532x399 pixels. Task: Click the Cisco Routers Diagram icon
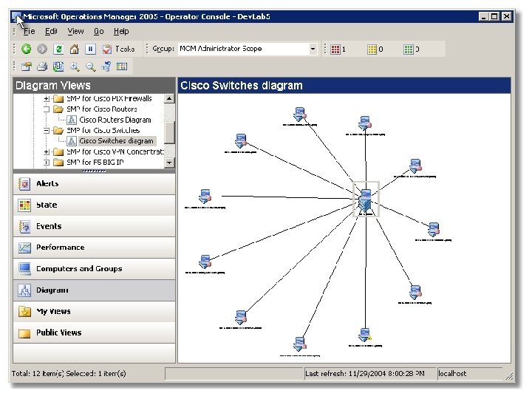[x=72, y=120]
